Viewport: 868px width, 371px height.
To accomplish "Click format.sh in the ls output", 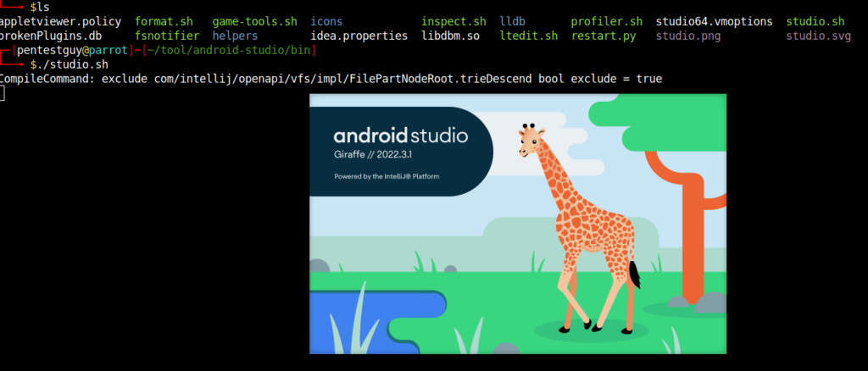I will pos(164,22).
